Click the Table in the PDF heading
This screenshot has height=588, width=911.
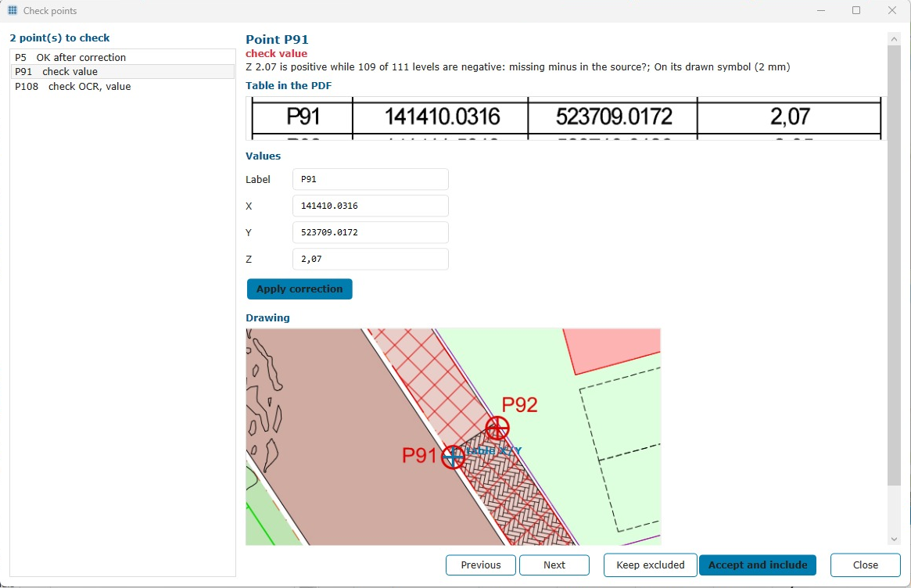tap(289, 85)
